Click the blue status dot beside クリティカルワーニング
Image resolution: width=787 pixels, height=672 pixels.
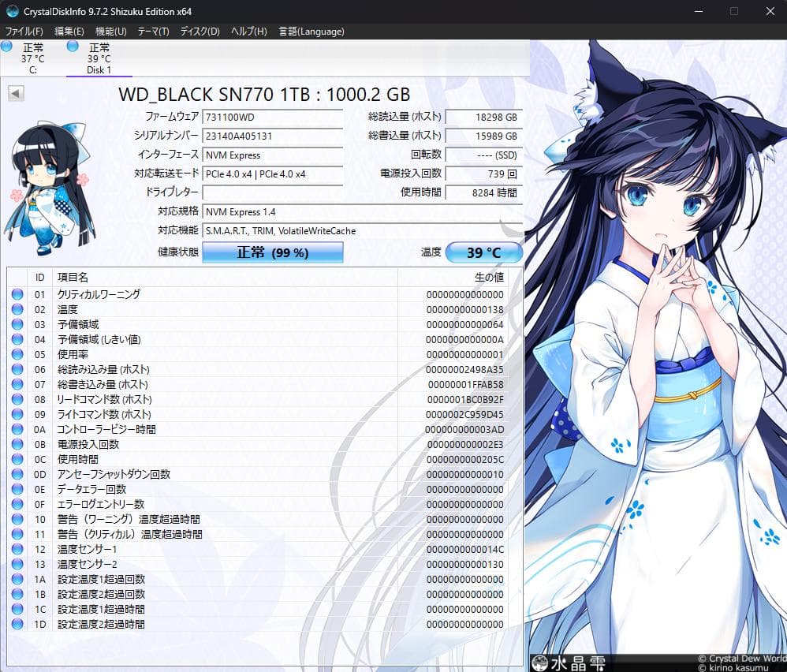(17, 293)
